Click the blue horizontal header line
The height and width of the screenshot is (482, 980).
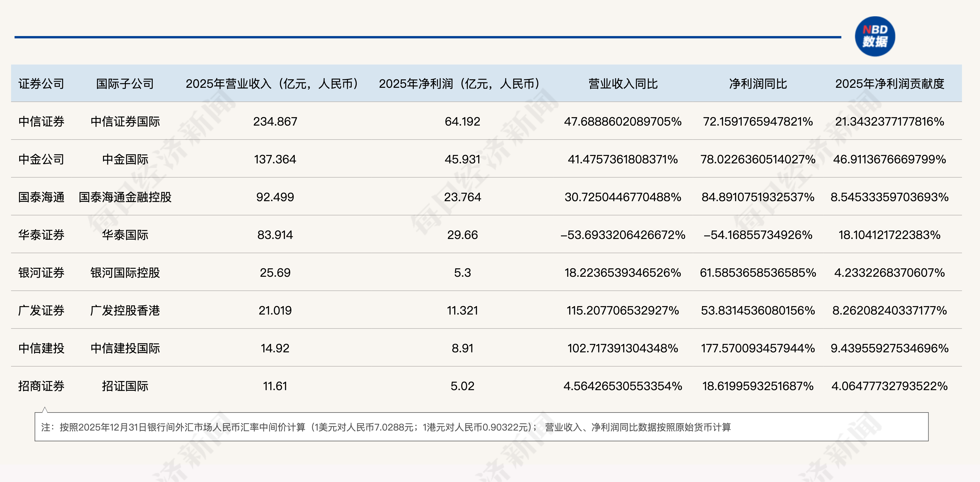point(428,37)
